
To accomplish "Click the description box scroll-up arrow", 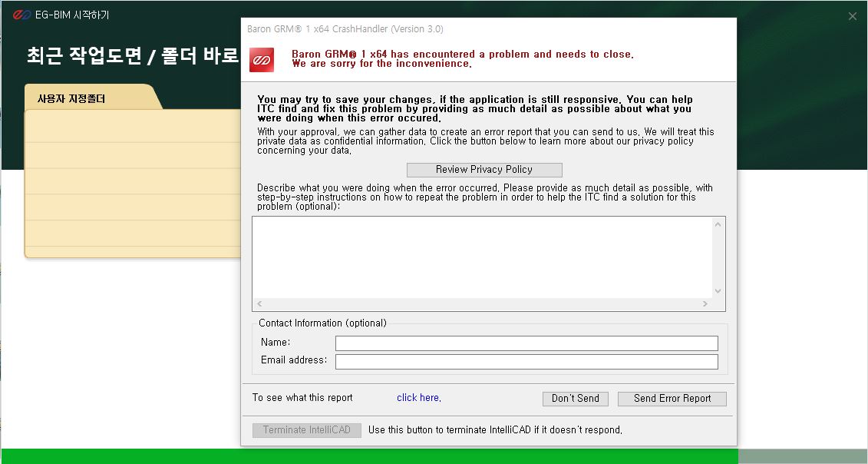I will (718, 224).
